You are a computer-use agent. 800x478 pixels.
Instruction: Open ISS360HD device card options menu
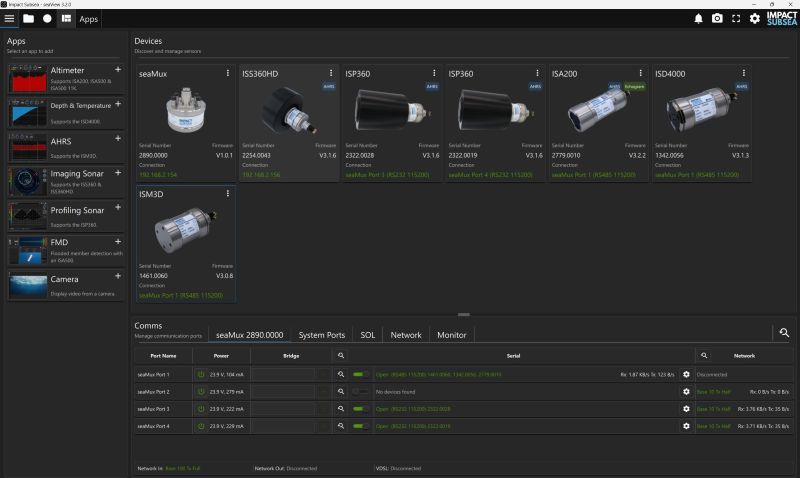(331, 73)
